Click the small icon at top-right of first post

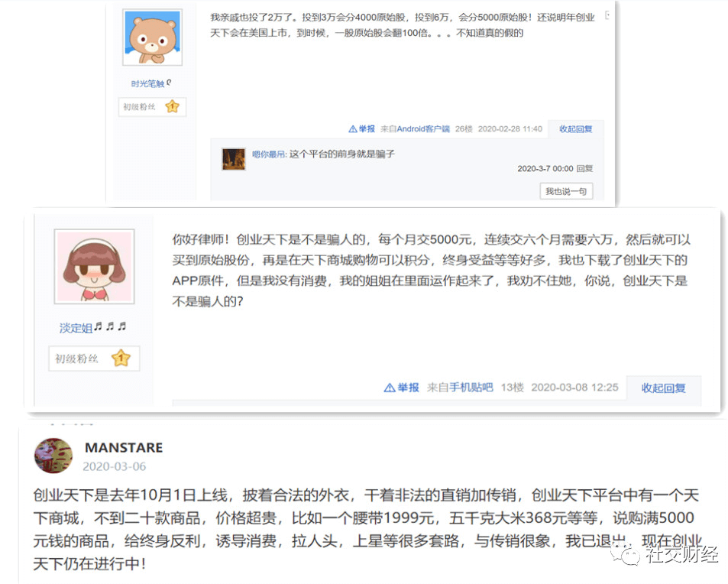[607, 15]
